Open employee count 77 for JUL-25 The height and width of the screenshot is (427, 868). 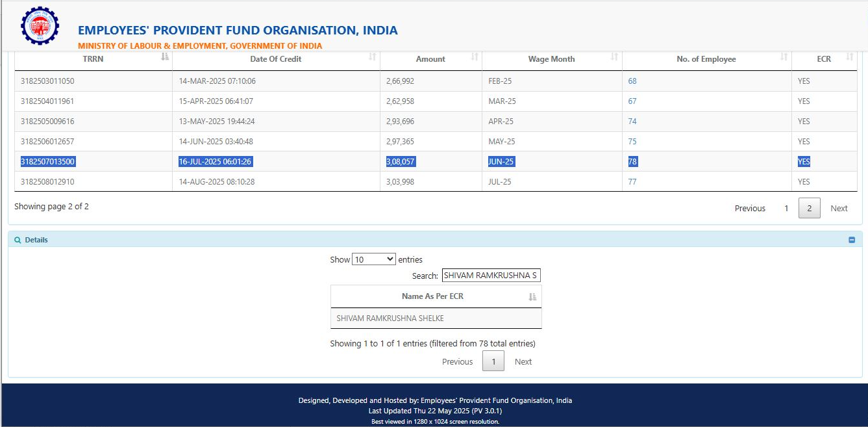tap(632, 181)
